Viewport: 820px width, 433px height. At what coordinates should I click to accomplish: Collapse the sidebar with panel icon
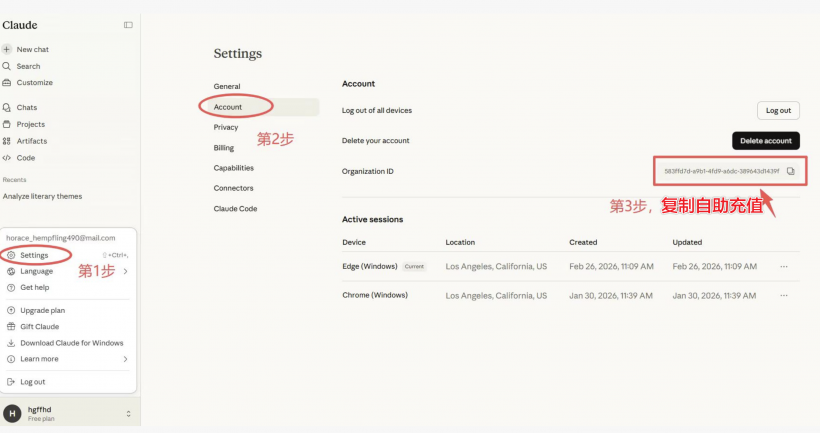tap(128, 25)
